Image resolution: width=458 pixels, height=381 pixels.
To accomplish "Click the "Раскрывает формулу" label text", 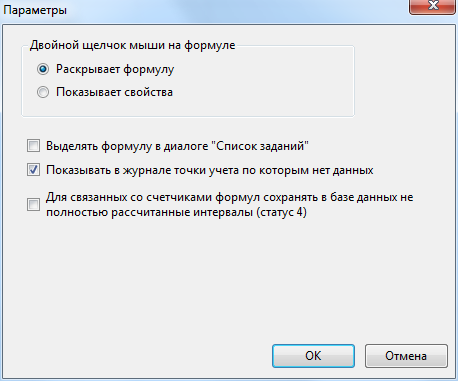I will tap(115, 69).
